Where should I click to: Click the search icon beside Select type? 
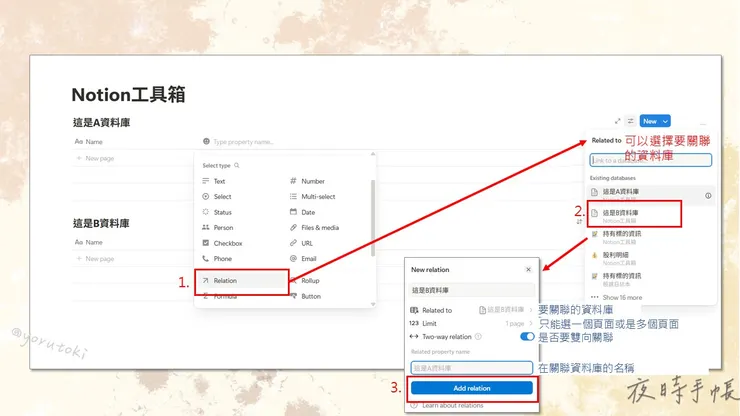237,165
